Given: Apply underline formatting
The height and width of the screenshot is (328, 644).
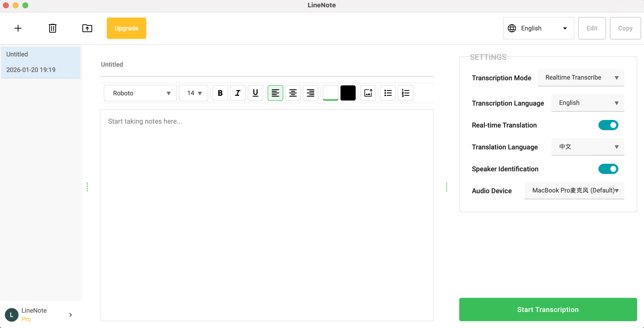Looking at the screenshot, I should tap(255, 93).
